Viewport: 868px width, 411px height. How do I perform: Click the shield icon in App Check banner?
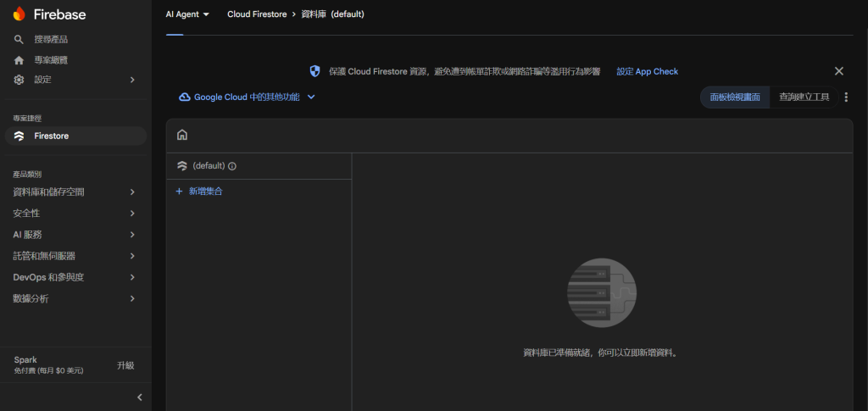pos(314,71)
